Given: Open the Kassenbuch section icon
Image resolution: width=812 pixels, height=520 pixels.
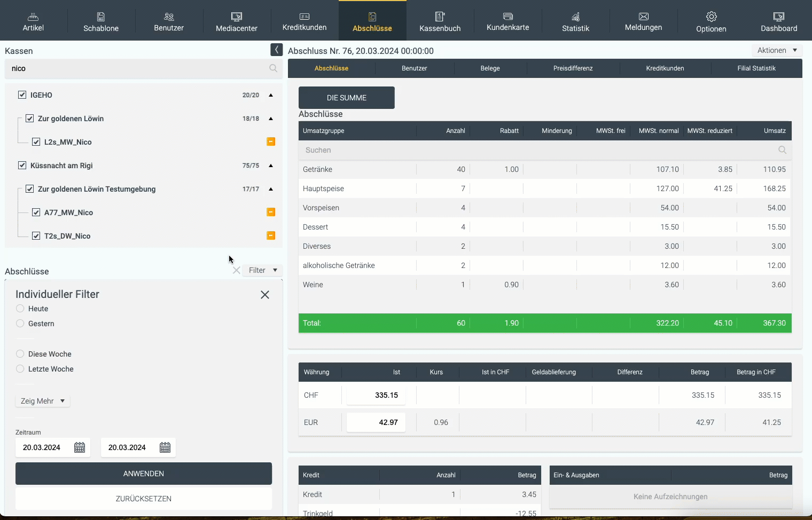Looking at the screenshot, I should (x=440, y=17).
